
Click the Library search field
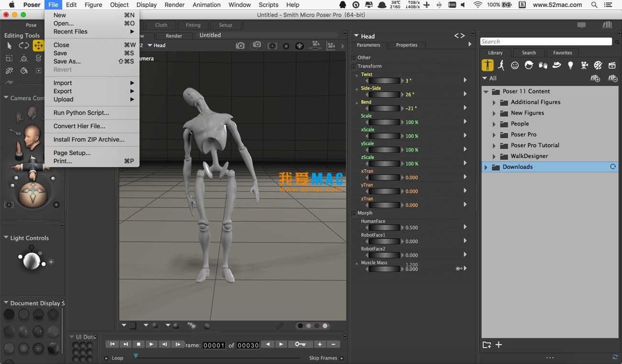point(546,42)
